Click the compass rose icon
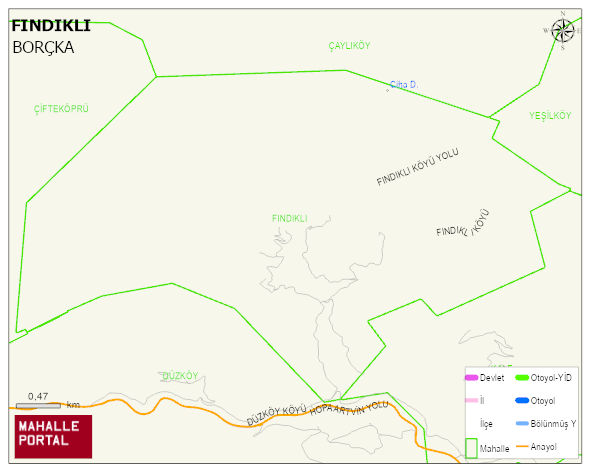 tap(563, 31)
